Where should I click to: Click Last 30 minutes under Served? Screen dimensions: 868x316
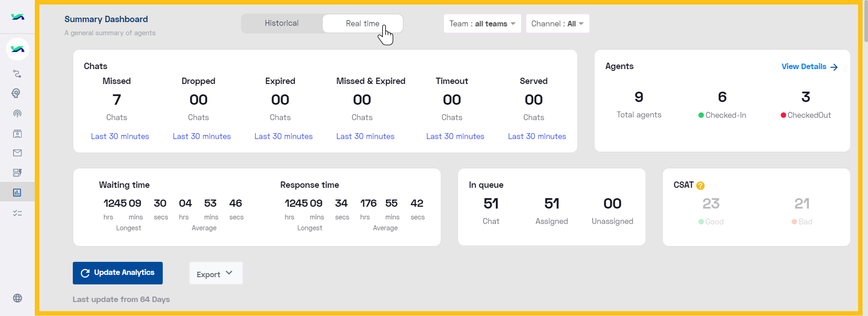537,136
